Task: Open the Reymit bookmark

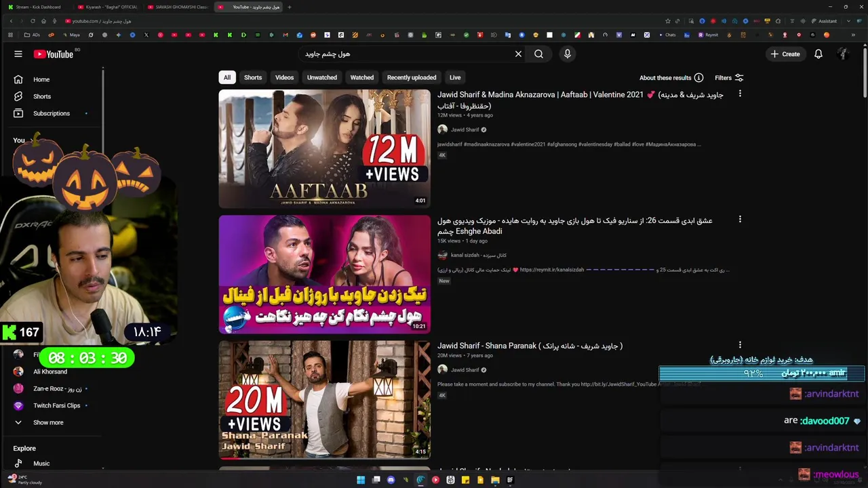Action: click(708, 35)
